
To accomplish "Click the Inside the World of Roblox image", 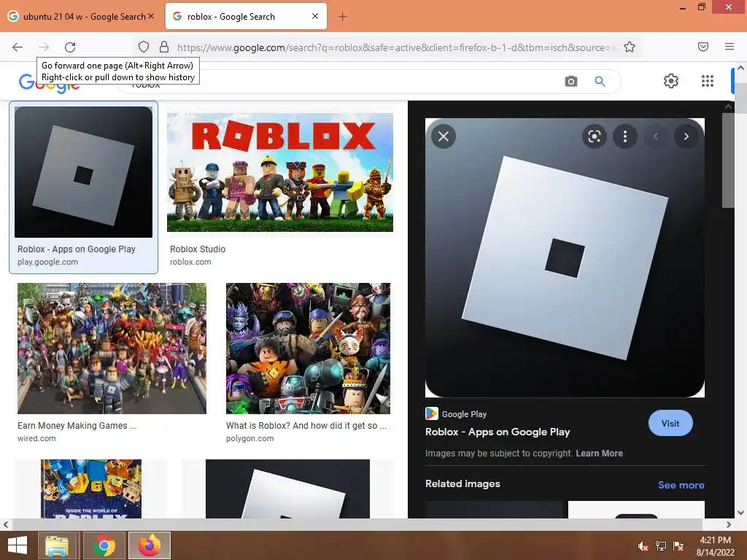I will [91, 489].
